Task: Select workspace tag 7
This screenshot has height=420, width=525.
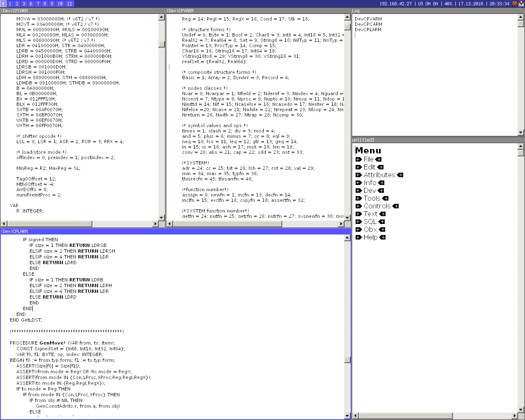Action: (38, 4)
